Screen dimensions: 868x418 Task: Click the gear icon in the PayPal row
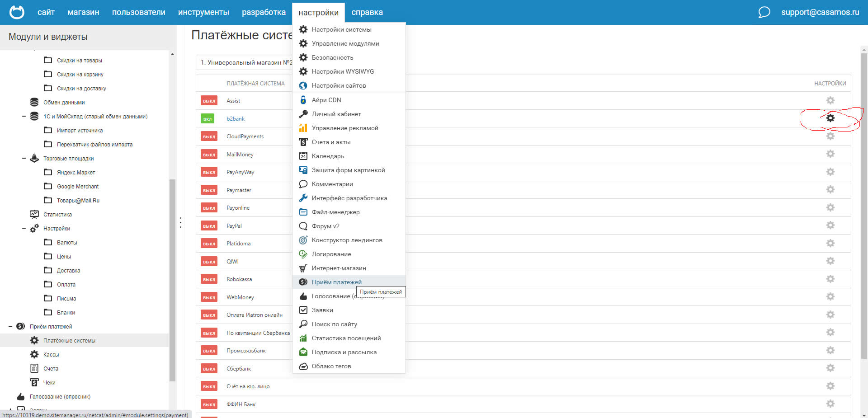pos(830,225)
